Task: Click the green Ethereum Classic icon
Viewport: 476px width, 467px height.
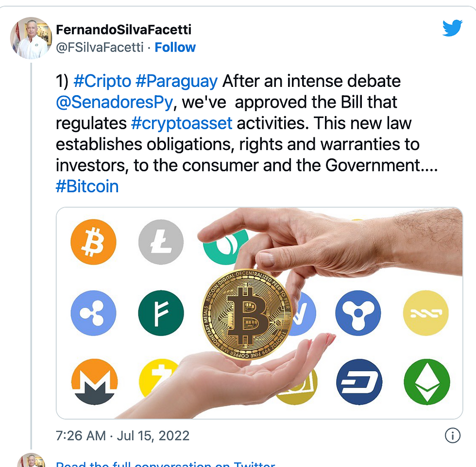Action: (x=427, y=382)
